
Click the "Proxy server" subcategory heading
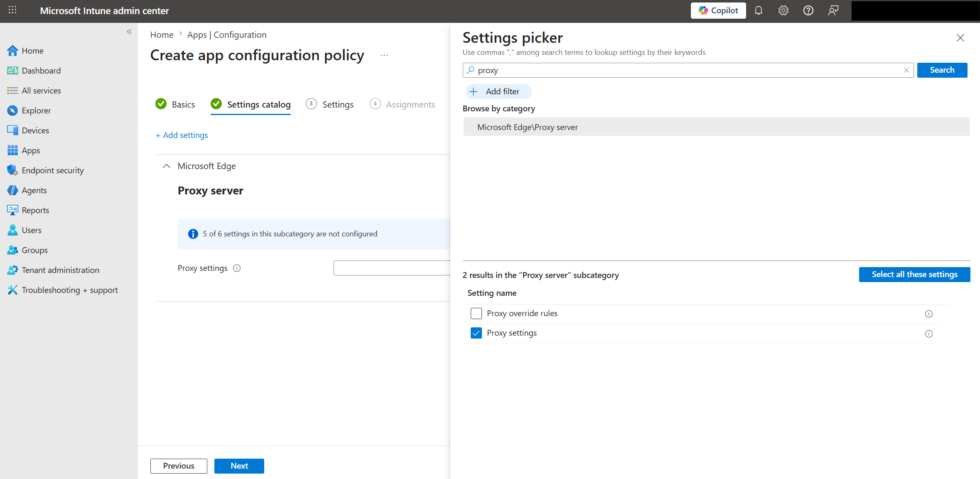tap(210, 190)
